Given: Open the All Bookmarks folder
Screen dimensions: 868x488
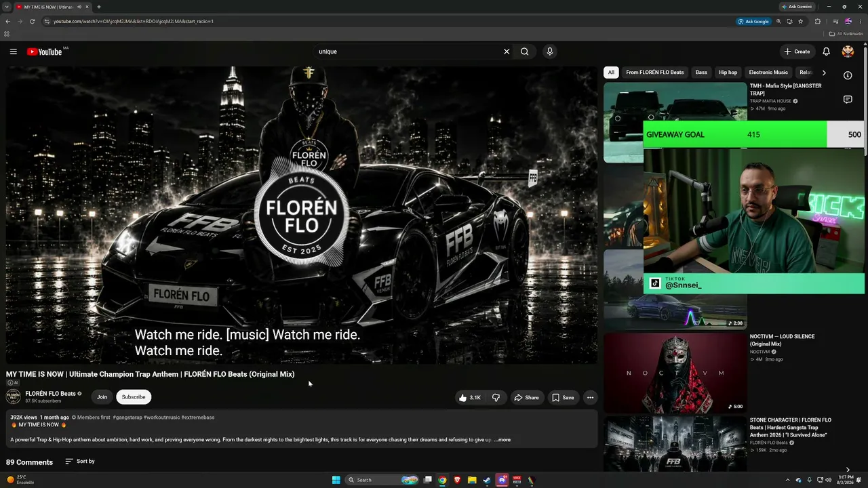Looking at the screenshot, I should tap(846, 34).
